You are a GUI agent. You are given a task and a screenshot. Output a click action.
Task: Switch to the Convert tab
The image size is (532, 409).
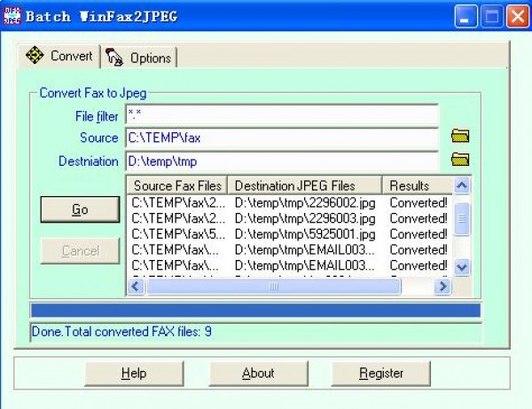pyautogui.click(x=59, y=56)
